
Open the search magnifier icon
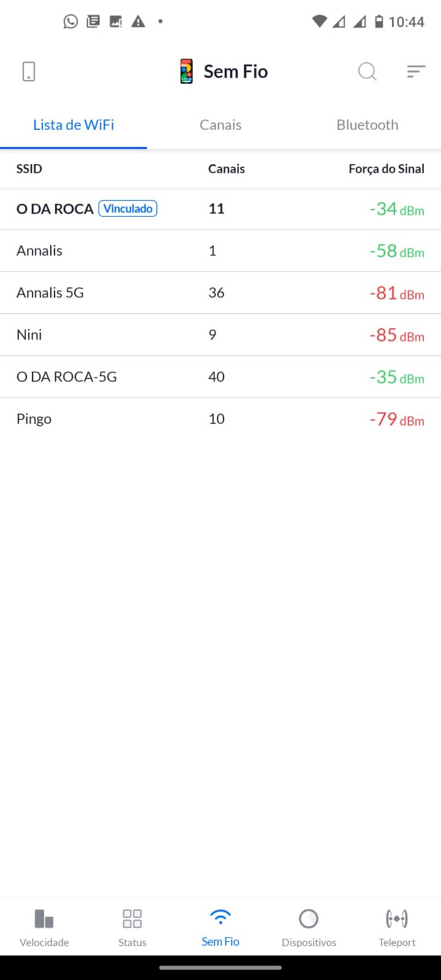tap(367, 72)
